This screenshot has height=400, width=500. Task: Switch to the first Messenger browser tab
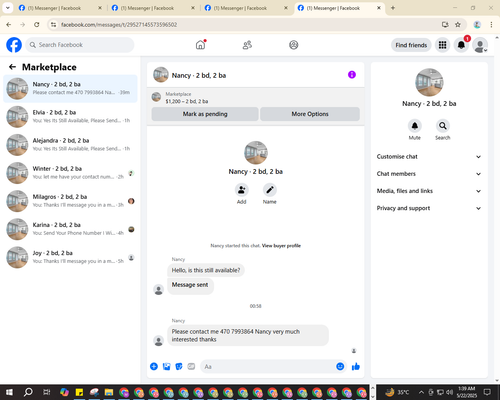click(x=60, y=8)
